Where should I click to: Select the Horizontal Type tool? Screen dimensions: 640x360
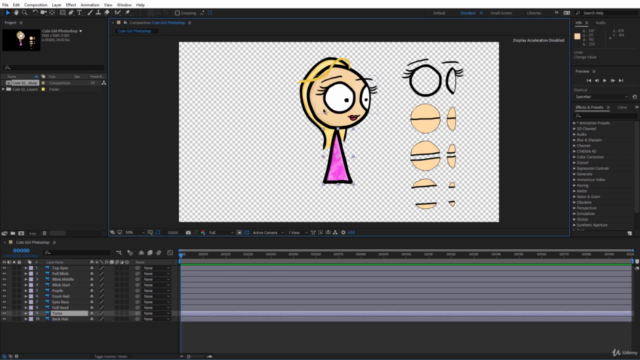click(80, 13)
